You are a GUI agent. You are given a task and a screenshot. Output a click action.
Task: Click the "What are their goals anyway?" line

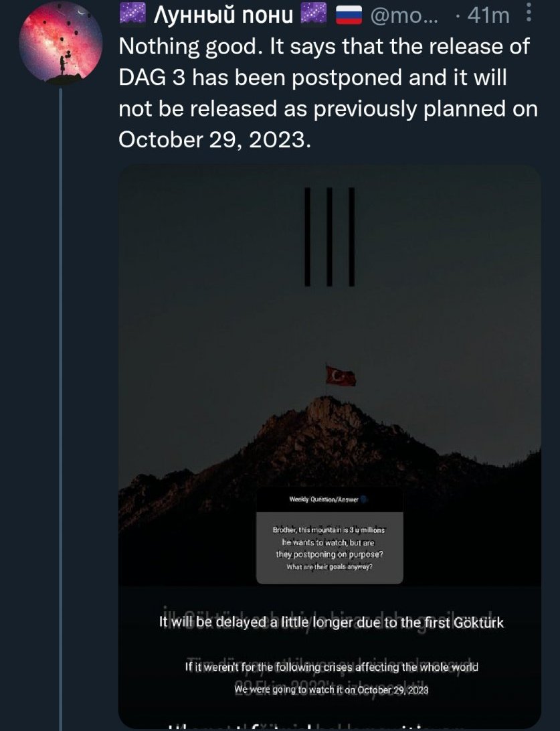pos(329,567)
